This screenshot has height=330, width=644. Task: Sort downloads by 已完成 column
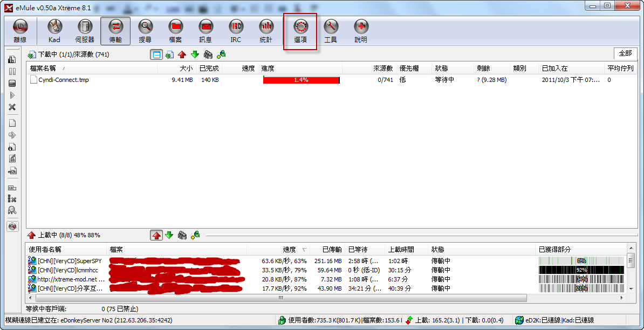pos(209,68)
